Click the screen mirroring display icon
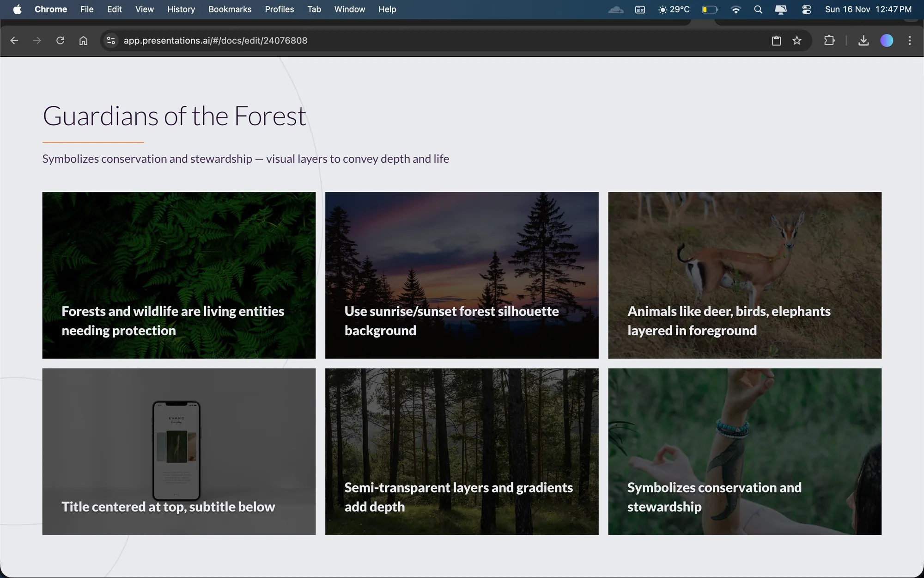Viewport: 924px width, 578px height. point(781,9)
